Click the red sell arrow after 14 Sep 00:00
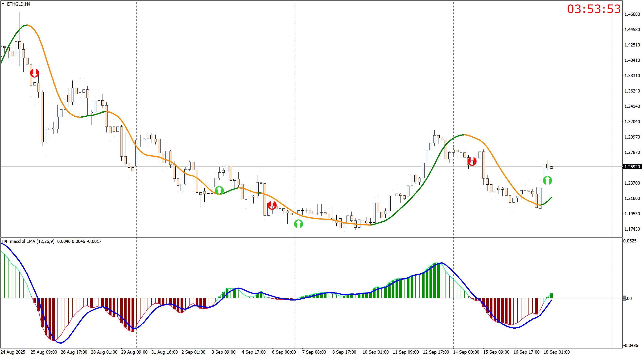 click(472, 161)
